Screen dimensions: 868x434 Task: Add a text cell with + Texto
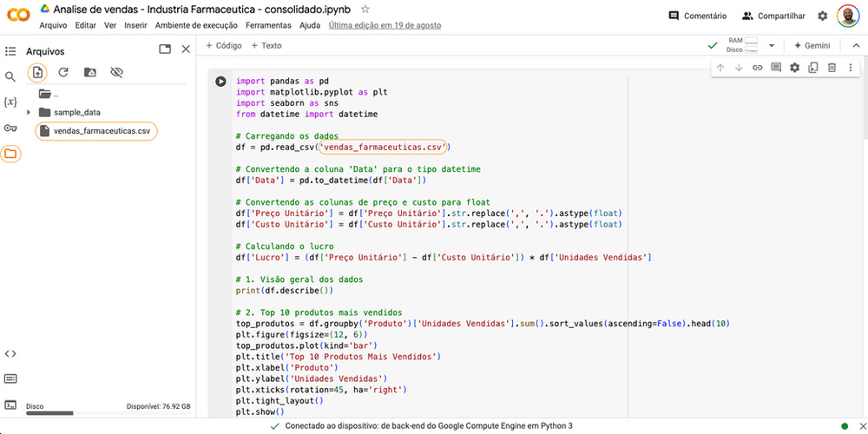pyautogui.click(x=266, y=46)
